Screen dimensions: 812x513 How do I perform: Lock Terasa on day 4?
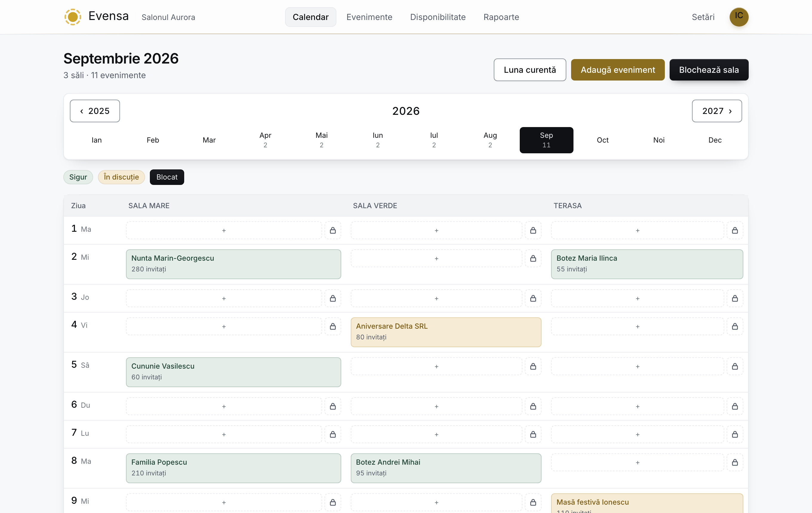tap(735, 326)
